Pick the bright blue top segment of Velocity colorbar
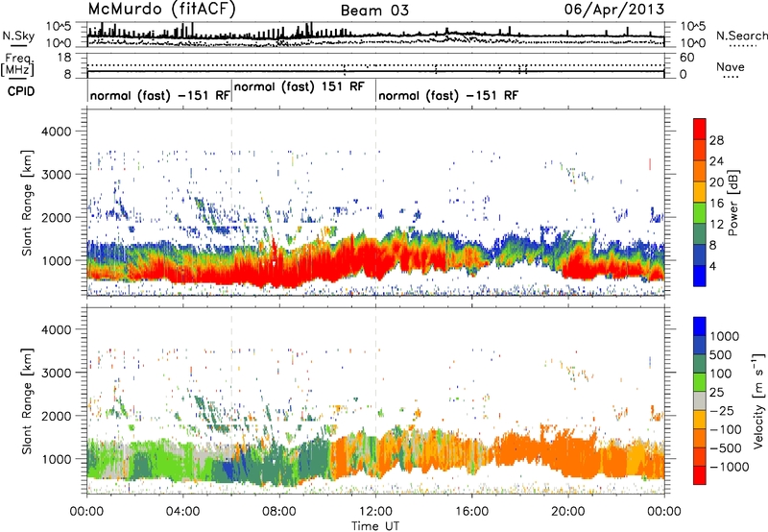 coord(700,326)
